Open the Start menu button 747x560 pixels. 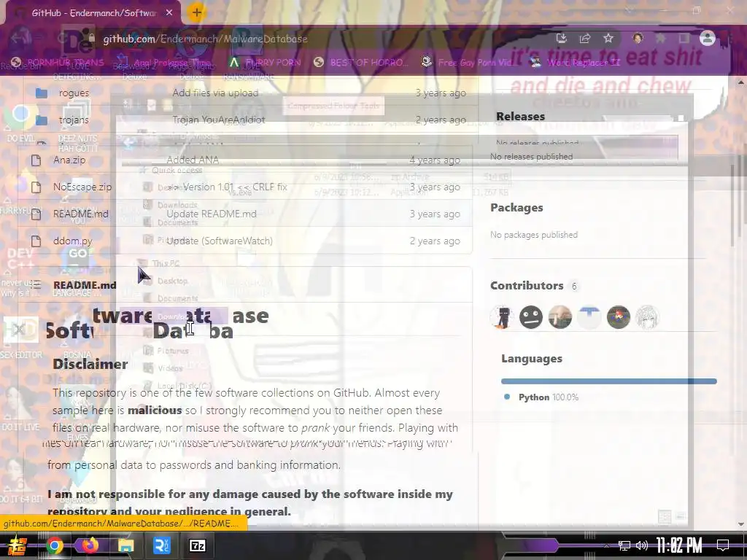[18, 545]
